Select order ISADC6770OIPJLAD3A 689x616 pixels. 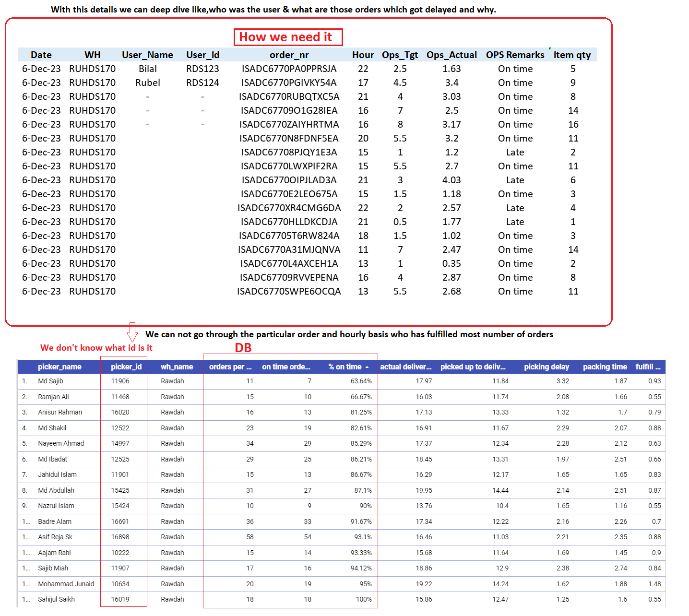pos(289,180)
